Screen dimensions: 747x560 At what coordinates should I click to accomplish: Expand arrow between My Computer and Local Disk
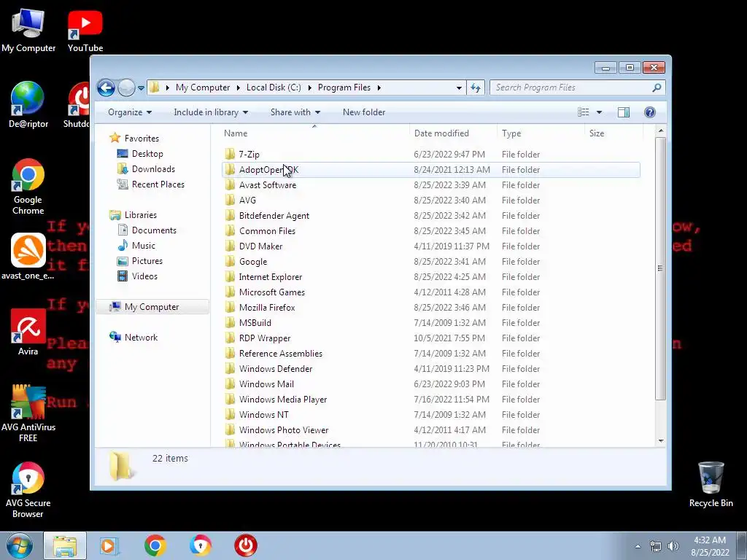point(239,87)
